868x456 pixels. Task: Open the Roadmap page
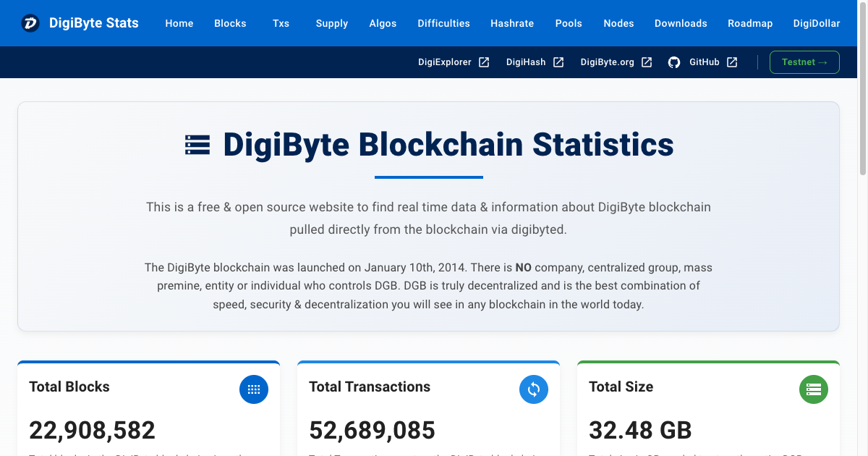point(750,23)
